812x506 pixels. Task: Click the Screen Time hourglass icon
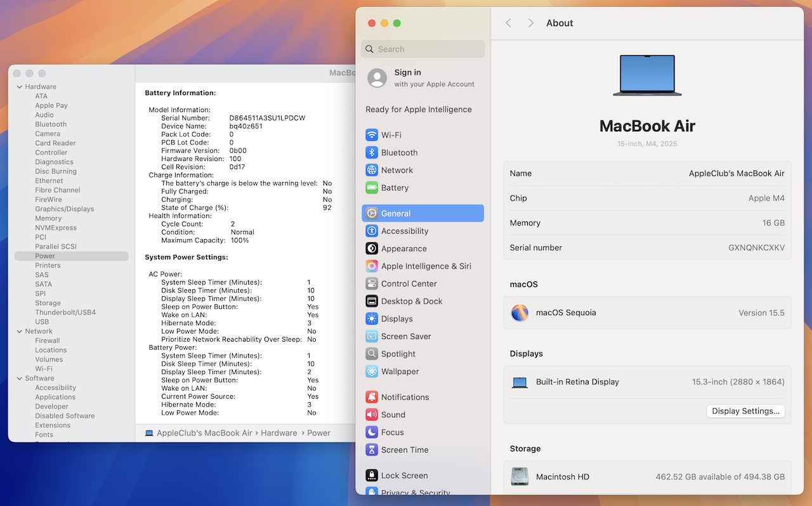(372, 450)
